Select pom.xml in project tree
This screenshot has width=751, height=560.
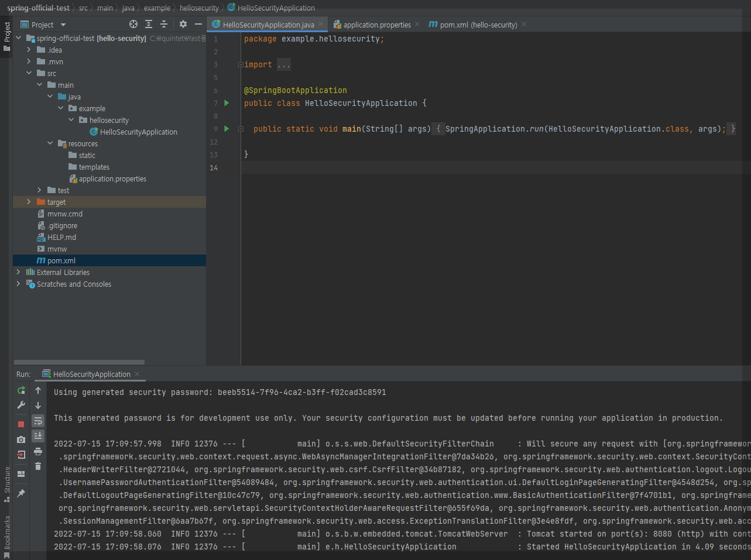pyautogui.click(x=56, y=261)
